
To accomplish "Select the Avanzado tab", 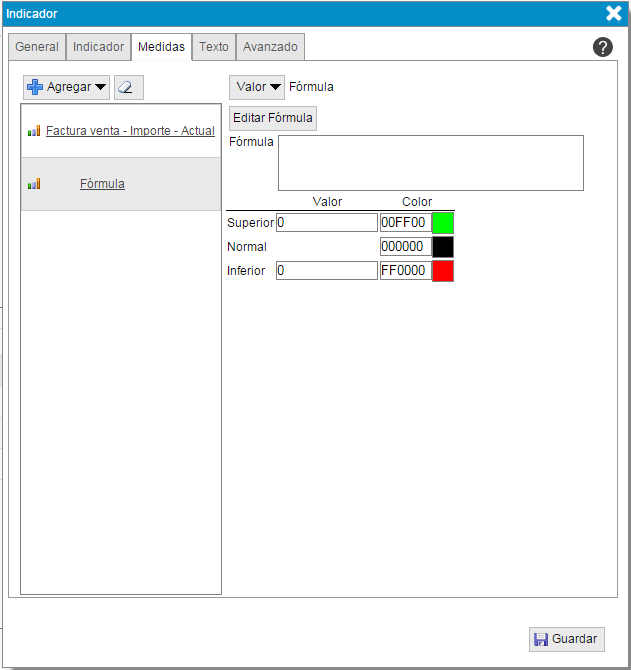I will pos(271,47).
